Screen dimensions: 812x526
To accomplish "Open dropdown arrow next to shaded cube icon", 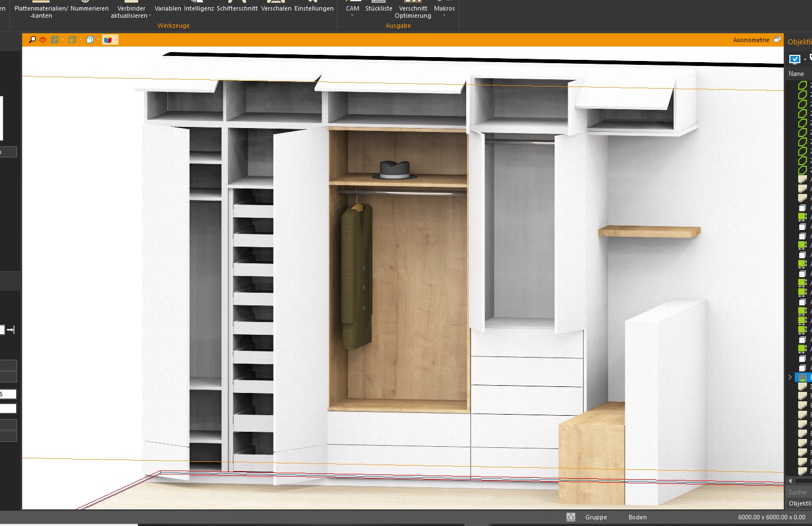I will coord(98,40).
